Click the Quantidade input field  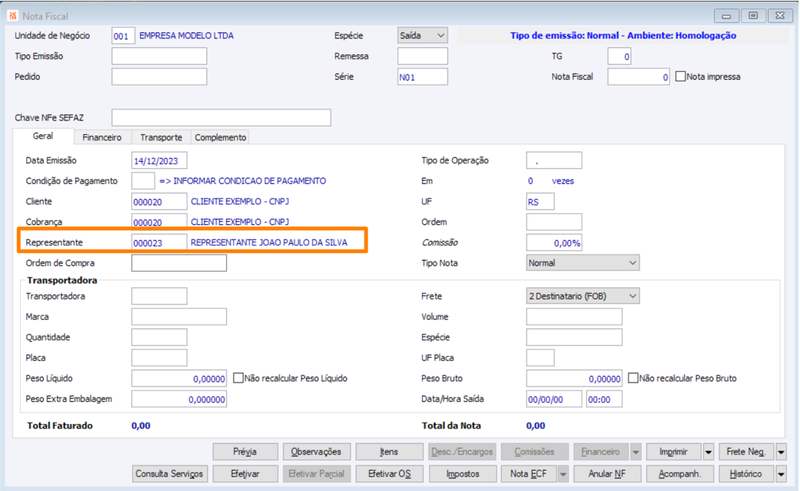(x=159, y=337)
